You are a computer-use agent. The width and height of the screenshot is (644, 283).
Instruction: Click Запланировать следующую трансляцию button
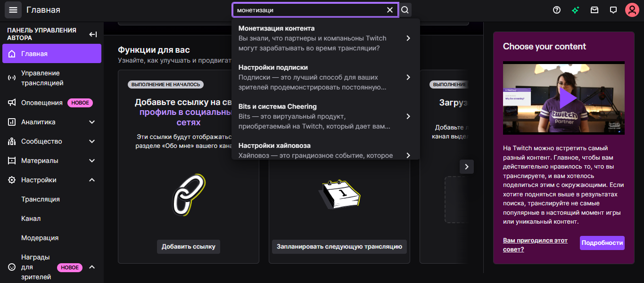pyautogui.click(x=339, y=246)
